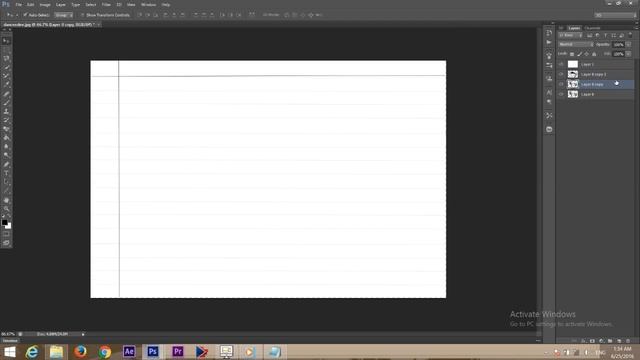Open Premiere Pro from the taskbar
640x360 pixels.
coord(178,351)
